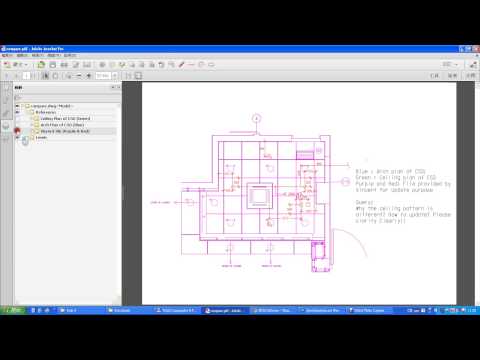Click the Print icon in the toolbar

(x=64, y=65)
